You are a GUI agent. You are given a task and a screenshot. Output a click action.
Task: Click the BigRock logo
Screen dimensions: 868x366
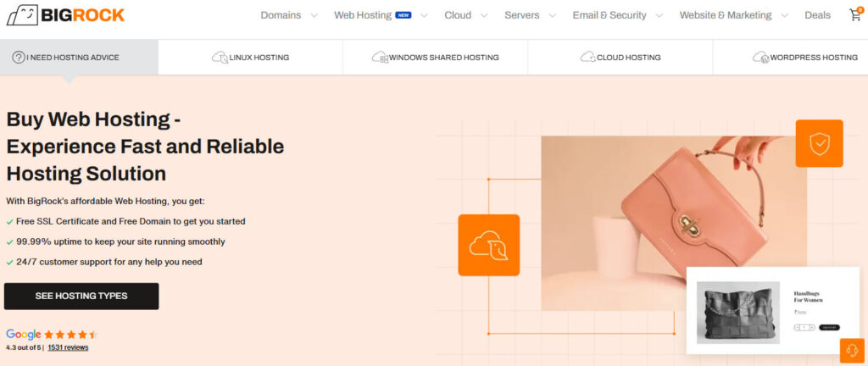[x=65, y=15]
